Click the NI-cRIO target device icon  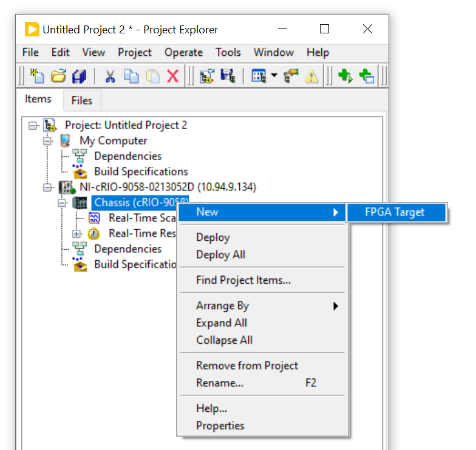(67, 187)
